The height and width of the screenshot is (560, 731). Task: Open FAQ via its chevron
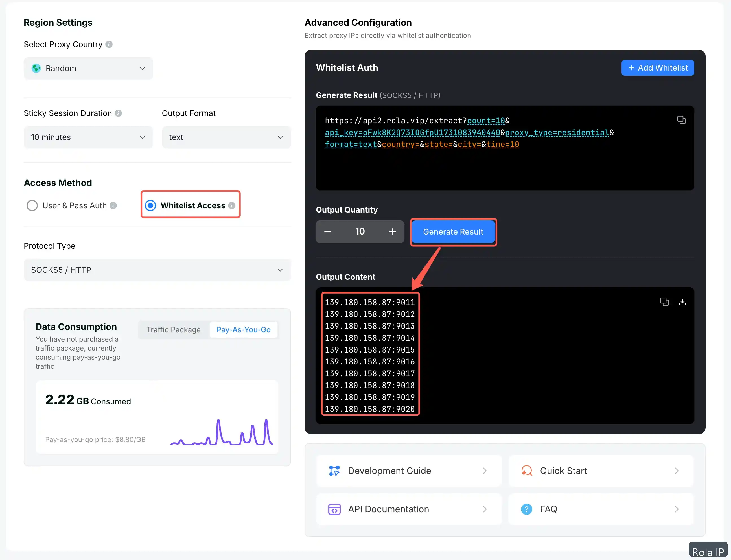[x=677, y=509]
